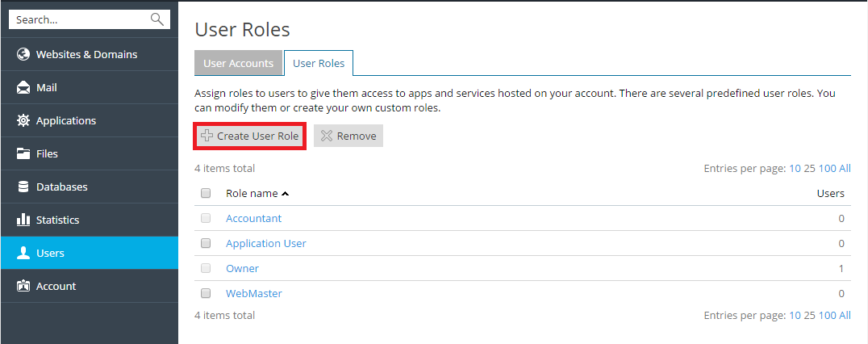Click the Databases cylinder icon
The image size is (868, 344).
23,187
